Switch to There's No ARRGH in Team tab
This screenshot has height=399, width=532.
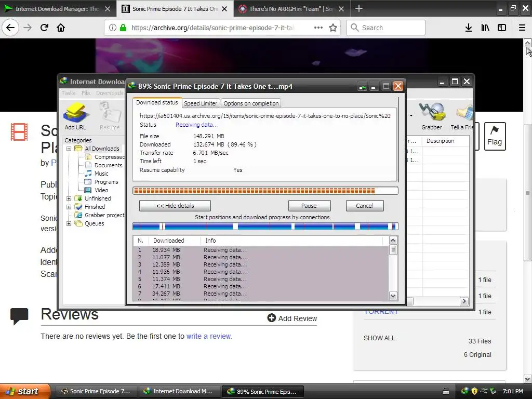point(291,9)
